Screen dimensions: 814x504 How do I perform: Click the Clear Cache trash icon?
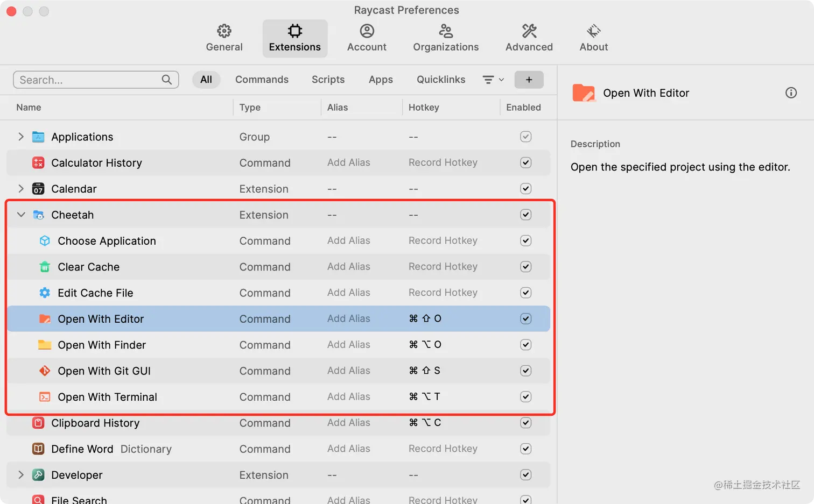(x=45, y=267)
